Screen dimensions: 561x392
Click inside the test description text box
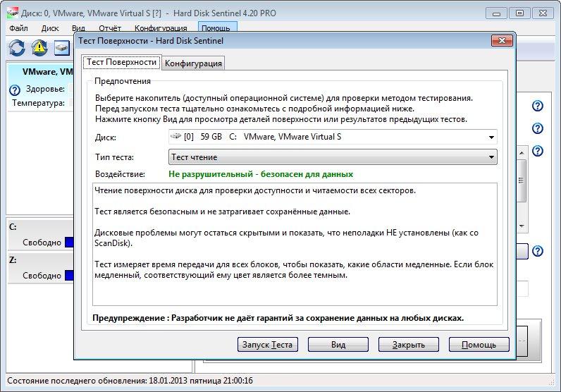click(295, 244)
